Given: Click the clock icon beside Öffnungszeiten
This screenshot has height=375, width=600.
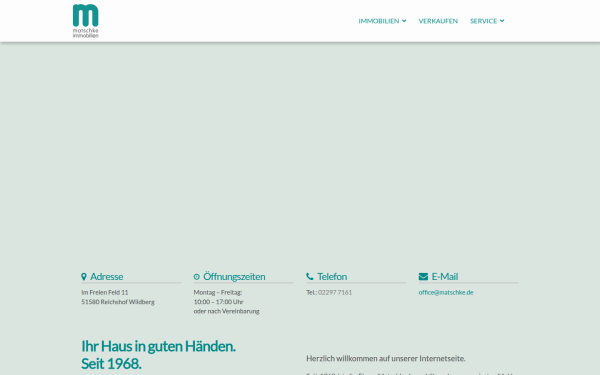Looking at the screenshot, I should click(x=197, y=277).
